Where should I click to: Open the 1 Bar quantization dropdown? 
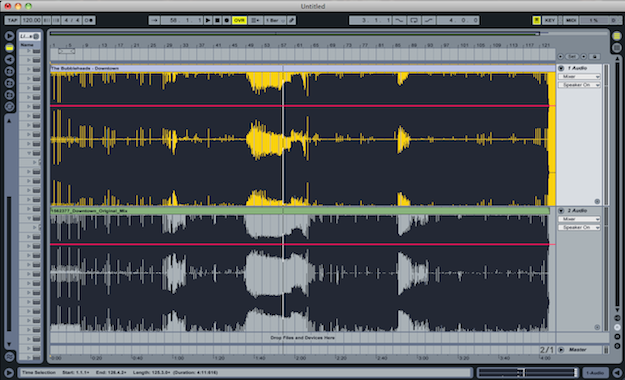click(275, 20)
